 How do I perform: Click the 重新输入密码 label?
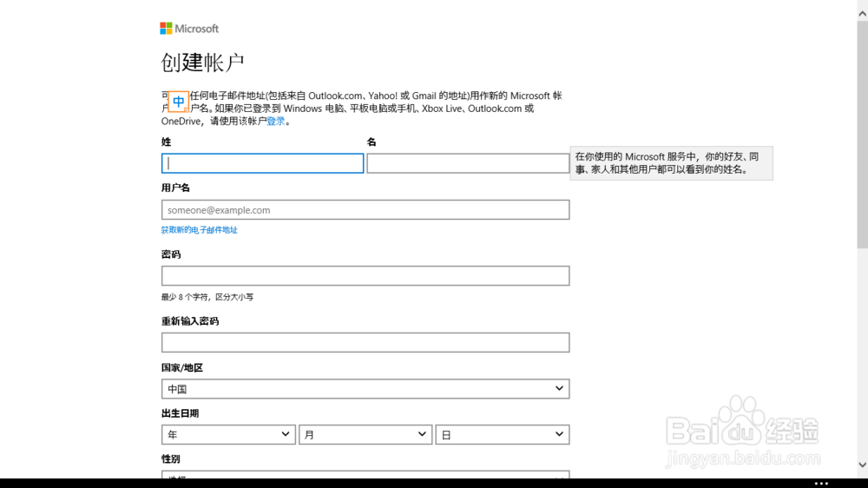190,321
